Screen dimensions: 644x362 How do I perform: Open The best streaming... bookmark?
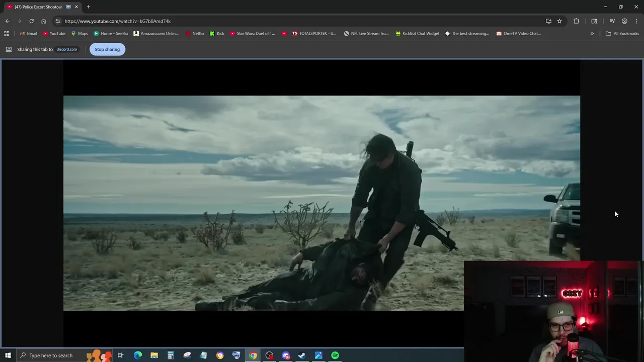coord(467,33)
